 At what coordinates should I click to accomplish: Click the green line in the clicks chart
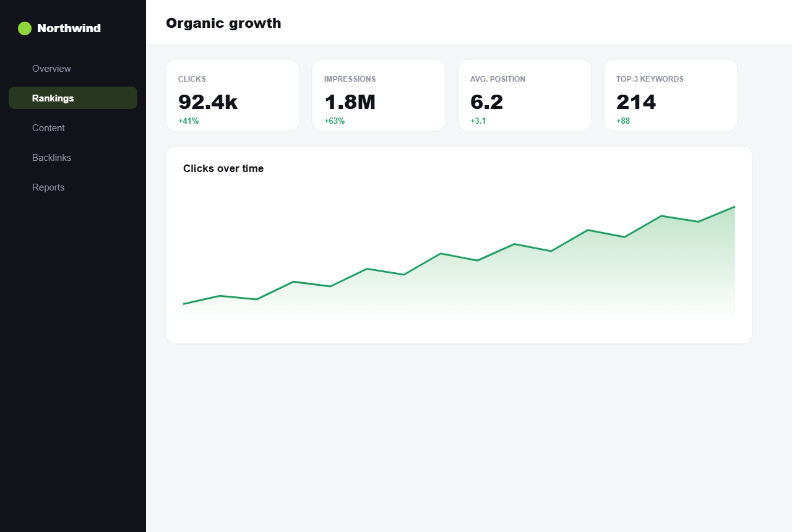coord(459,257)
